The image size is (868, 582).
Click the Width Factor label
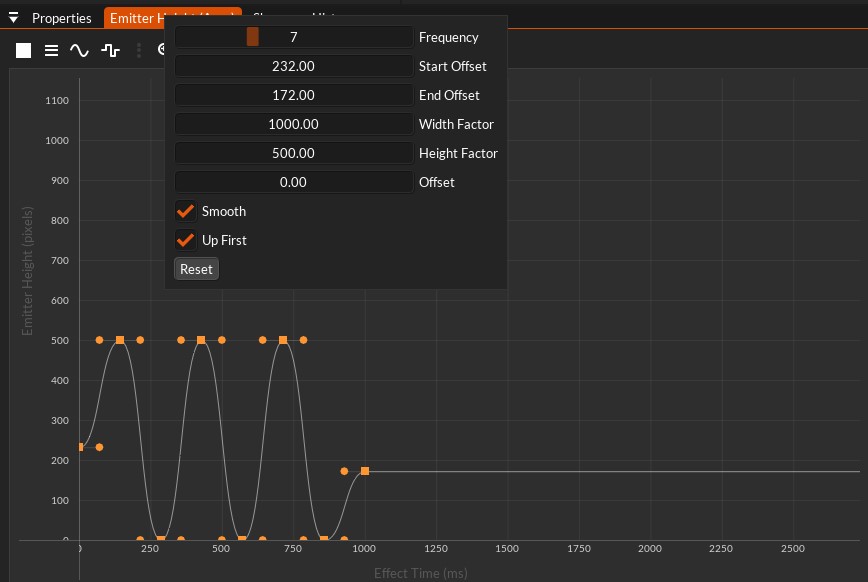point(456,124)
